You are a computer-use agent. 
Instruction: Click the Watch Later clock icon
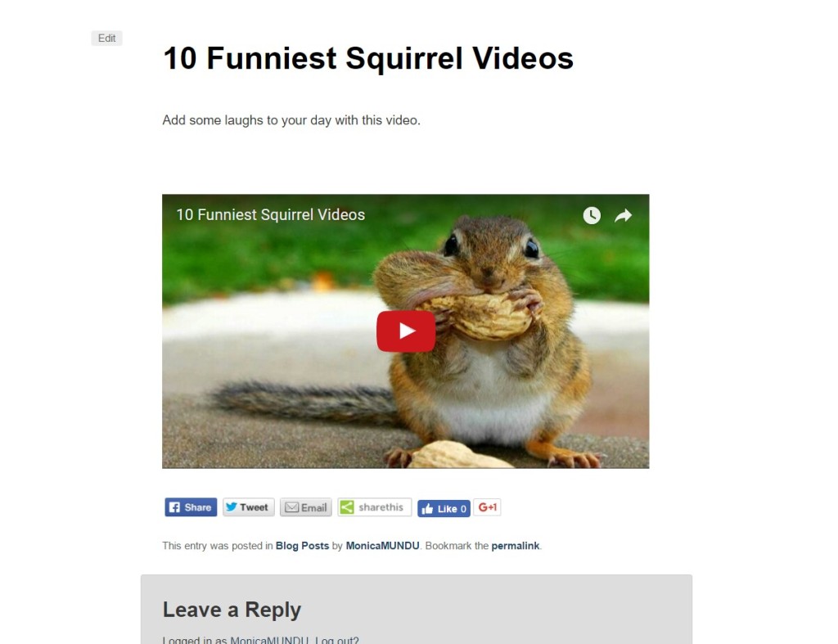(x=592, y=215)
